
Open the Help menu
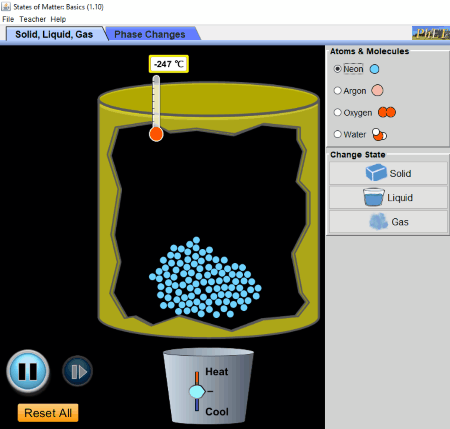[x=58, y=19]
